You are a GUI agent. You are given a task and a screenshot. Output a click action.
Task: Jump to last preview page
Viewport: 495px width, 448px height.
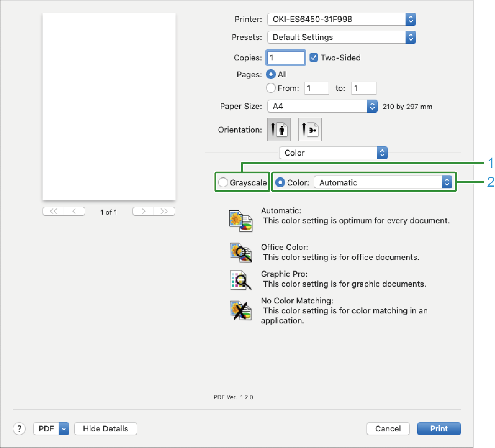[164, 211]
